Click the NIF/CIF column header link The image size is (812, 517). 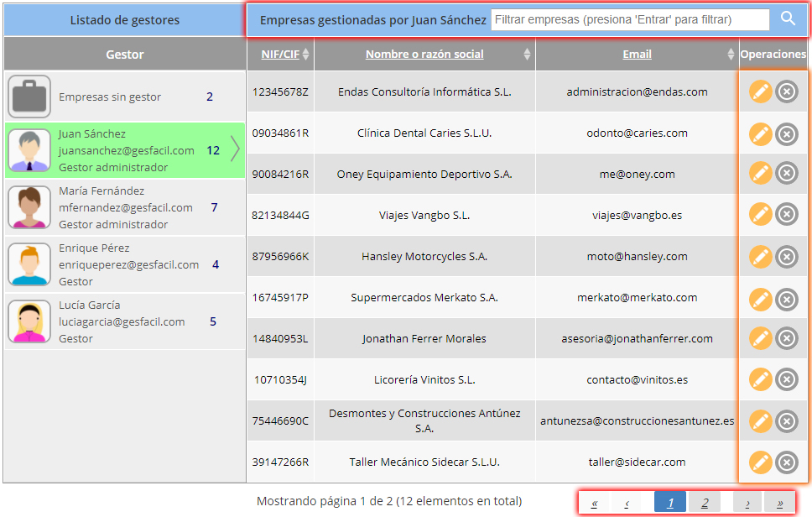[x=280, y=54]
